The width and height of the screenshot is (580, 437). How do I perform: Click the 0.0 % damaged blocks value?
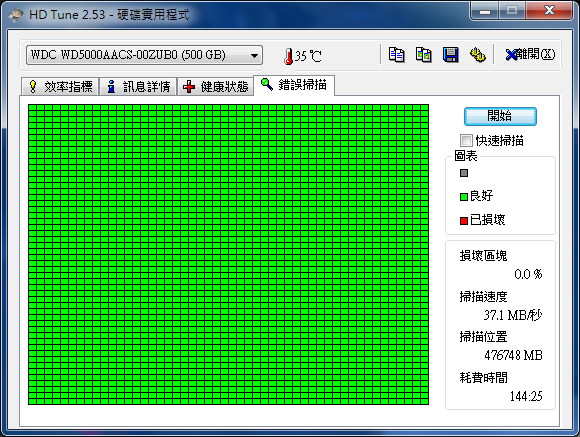tap(528, 274)
